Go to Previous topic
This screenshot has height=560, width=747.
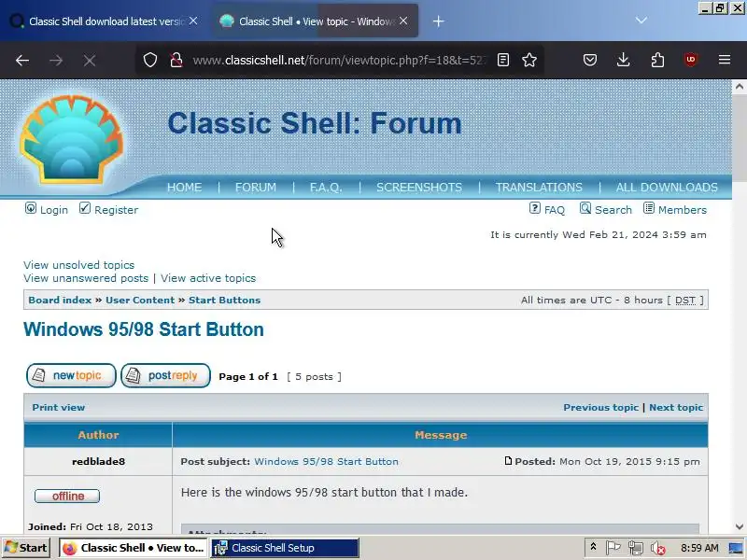(x=600, y=408)
